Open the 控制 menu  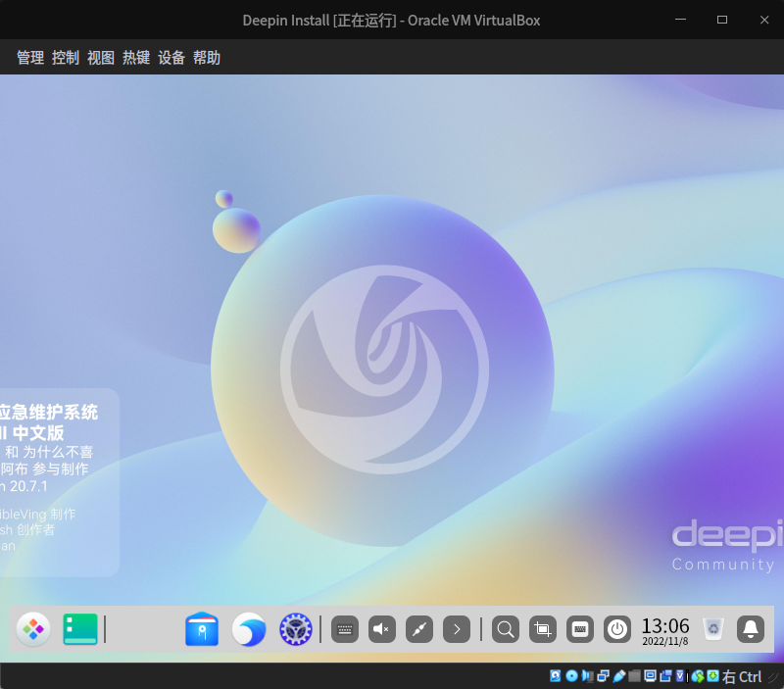coord(66,58)
